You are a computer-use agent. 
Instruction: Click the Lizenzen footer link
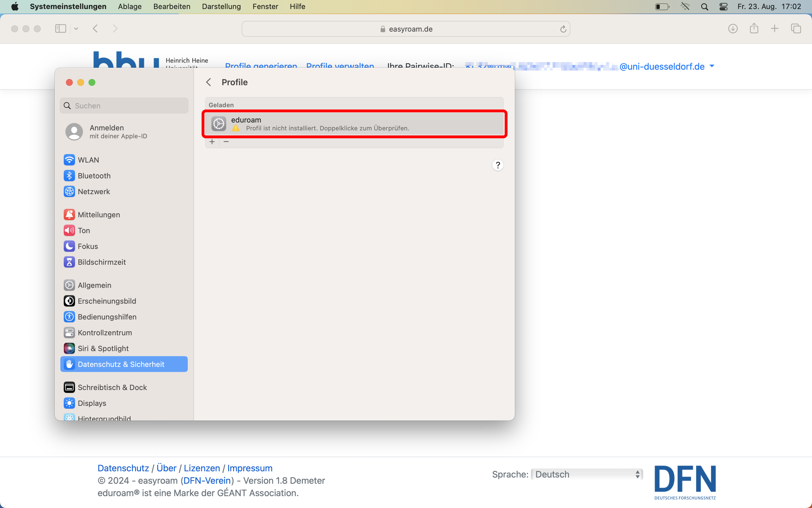pyautogui.click(x=202, y=468)
